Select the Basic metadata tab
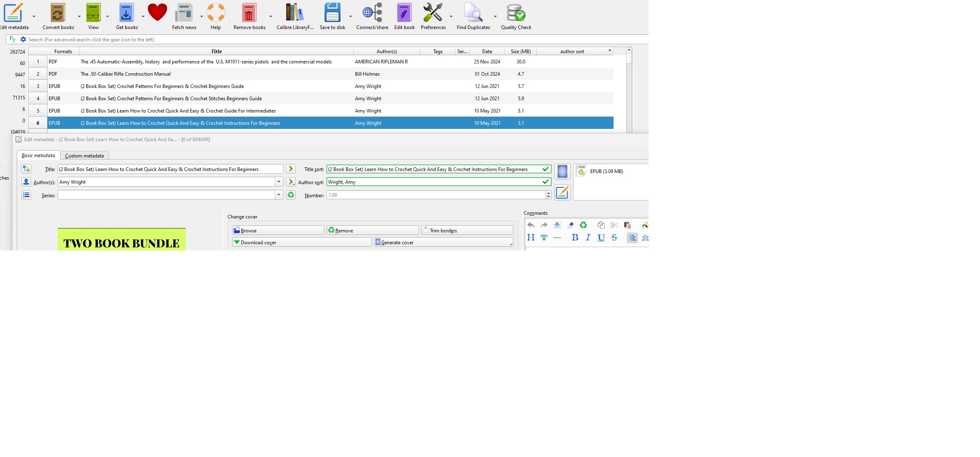 click(38, 155)
